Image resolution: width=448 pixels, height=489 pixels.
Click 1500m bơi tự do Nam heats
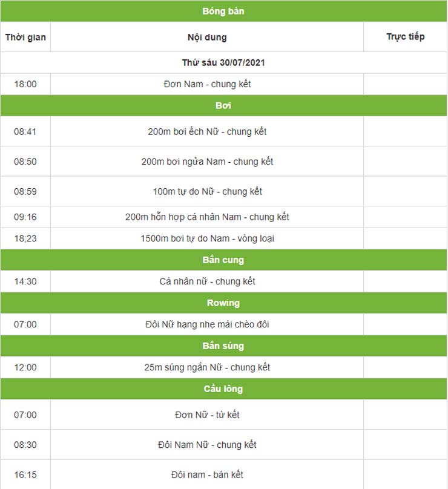tap(207, 238)
